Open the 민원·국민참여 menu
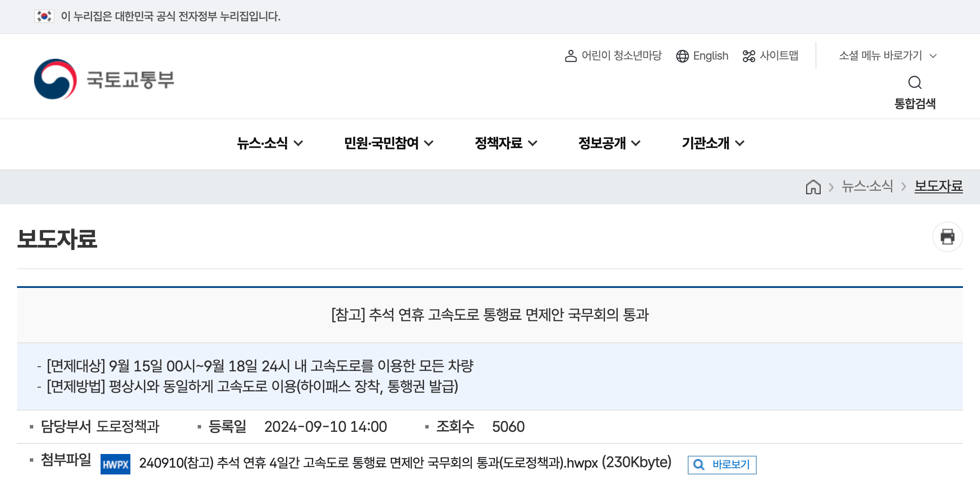Image resolution: width=980 pixels, height=477 pixels. click(x=389, y=143)
